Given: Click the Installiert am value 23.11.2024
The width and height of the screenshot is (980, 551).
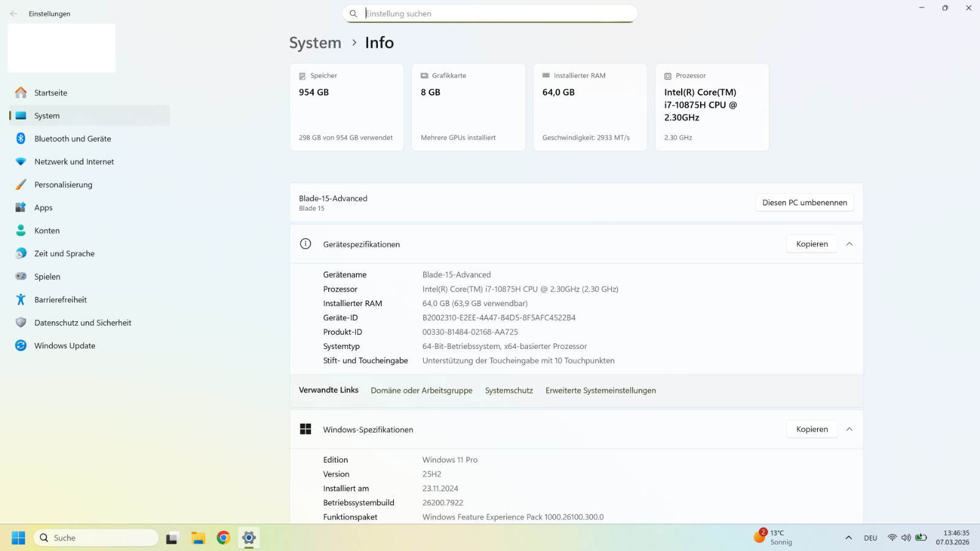Looking at the screenshot, I should 440,489.
